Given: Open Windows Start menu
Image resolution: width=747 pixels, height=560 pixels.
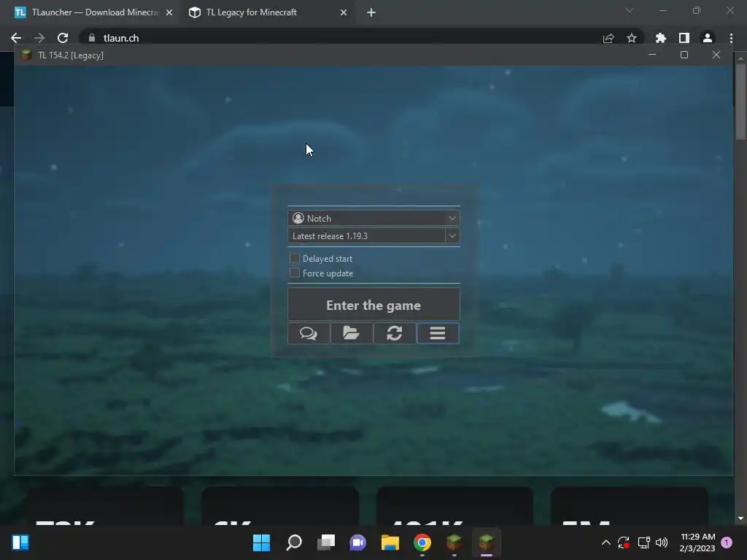Looking at the screenshot, I should click(262, 542).
